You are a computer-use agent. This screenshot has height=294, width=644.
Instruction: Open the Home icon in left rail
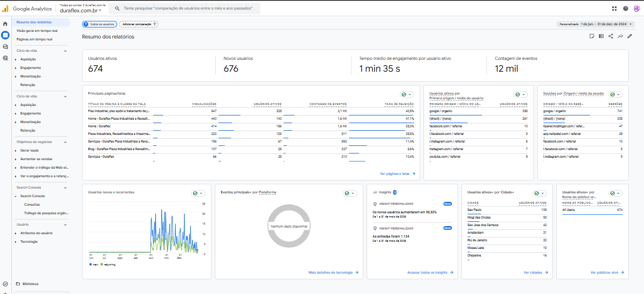(x=5, y=23)
